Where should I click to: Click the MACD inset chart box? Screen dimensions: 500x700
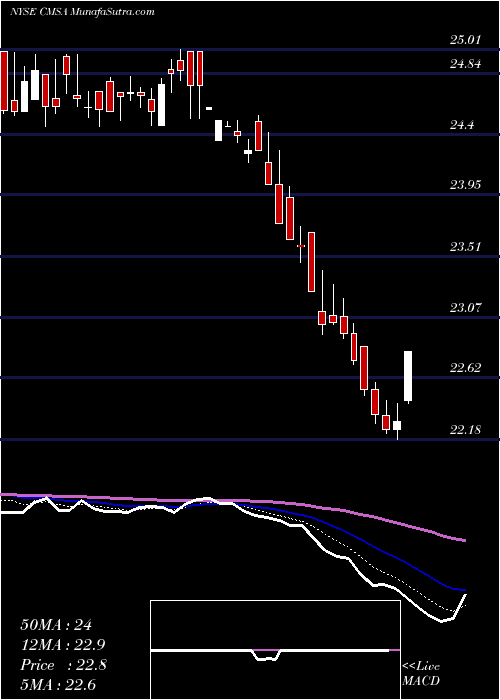[x=275, y=650]
